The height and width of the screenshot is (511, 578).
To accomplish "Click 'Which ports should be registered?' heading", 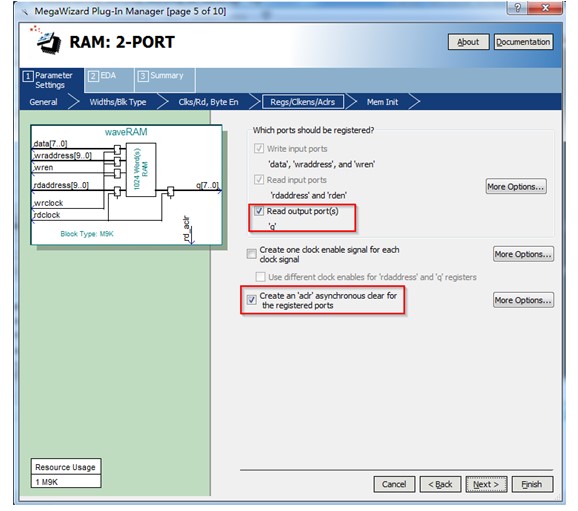I will 313,130.
